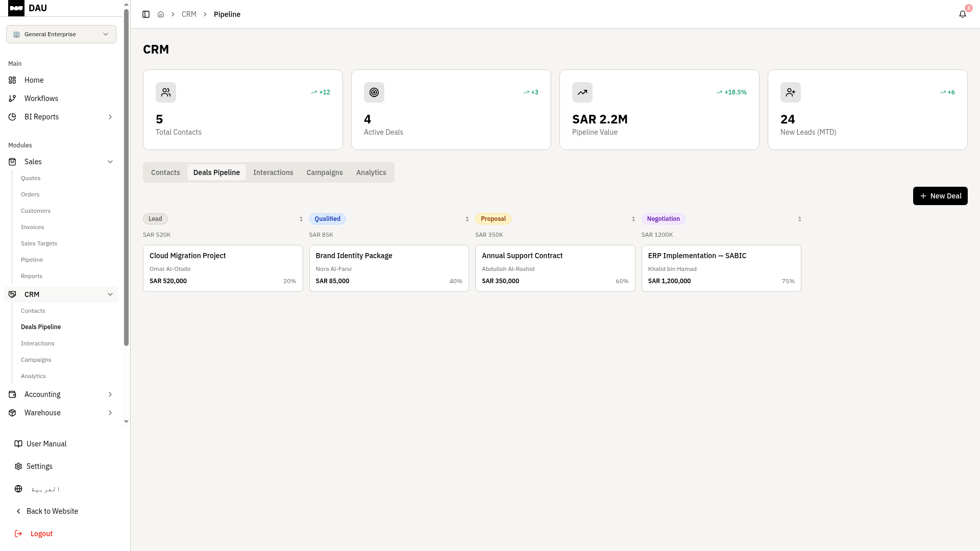Screen dimensions: 980x551
Task: Toggle the sidebar panel icon
Action: coord(146,14)
